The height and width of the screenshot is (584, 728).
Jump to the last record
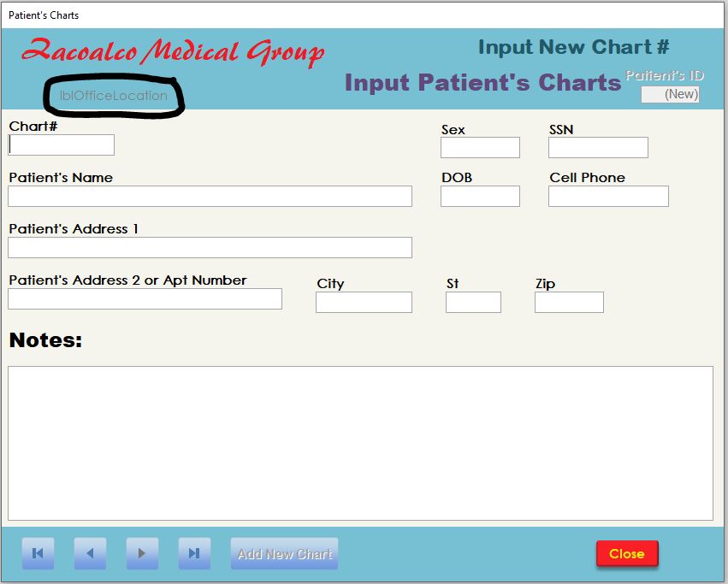click(194, 553)
